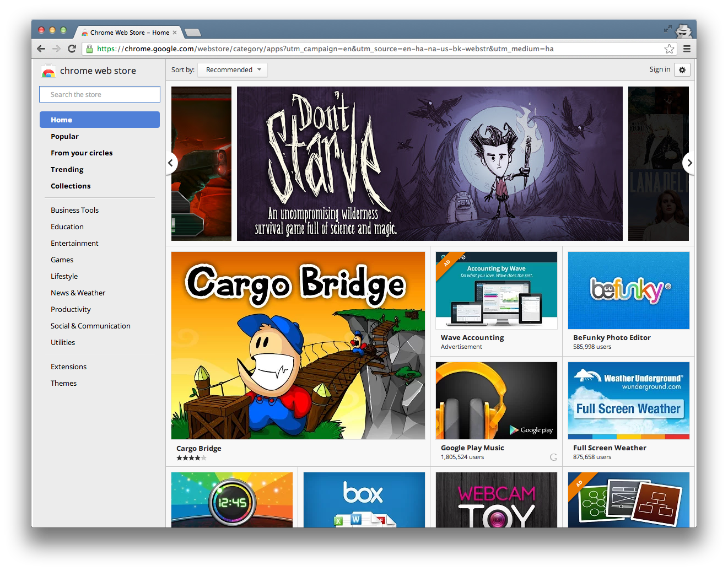The height and width of the screenshot is (571, 728).
Task: Open the Chrome hamburger menu
Action: coord(687,49)
